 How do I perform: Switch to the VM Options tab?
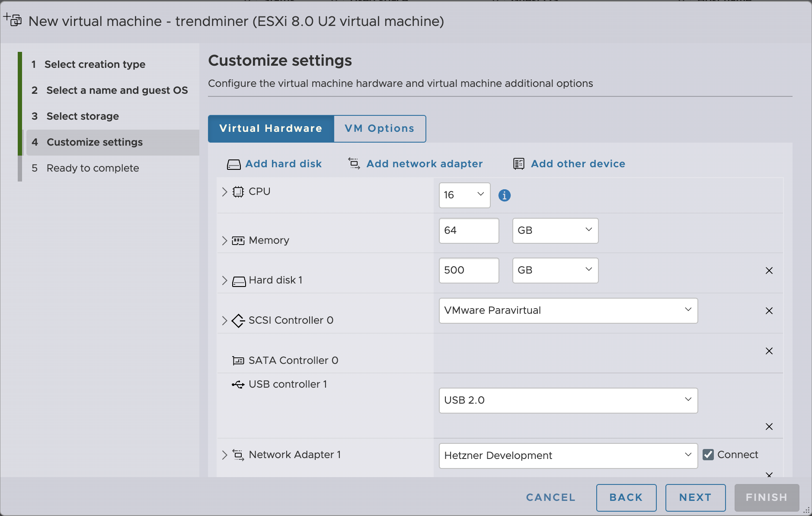click(379, 128)
